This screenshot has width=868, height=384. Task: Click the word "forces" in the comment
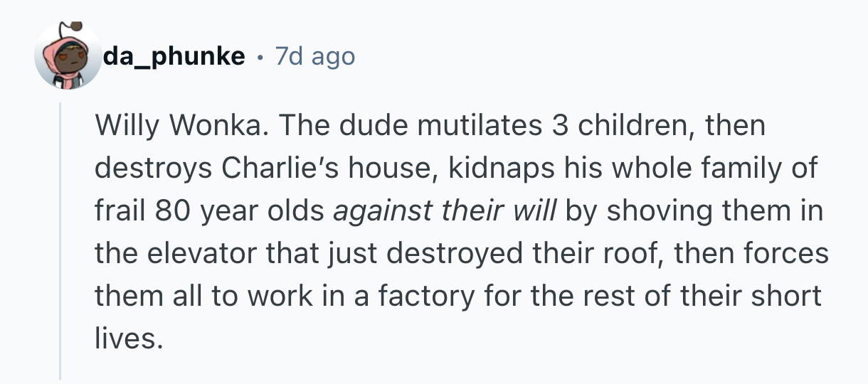[788, 253]
